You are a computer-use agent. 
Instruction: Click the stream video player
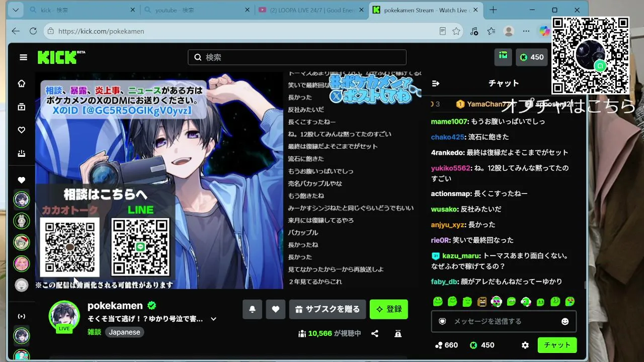point(228,180)
